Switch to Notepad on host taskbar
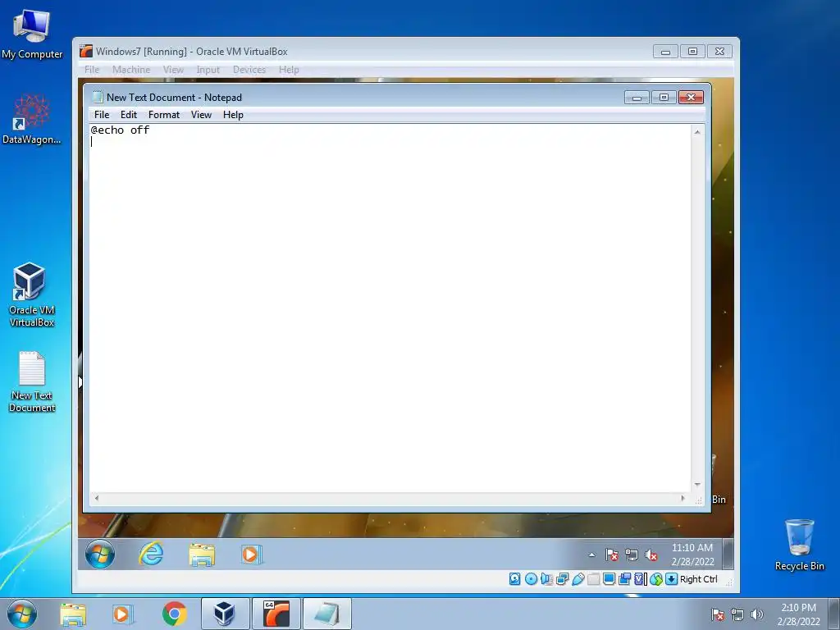 click(327, 614)
